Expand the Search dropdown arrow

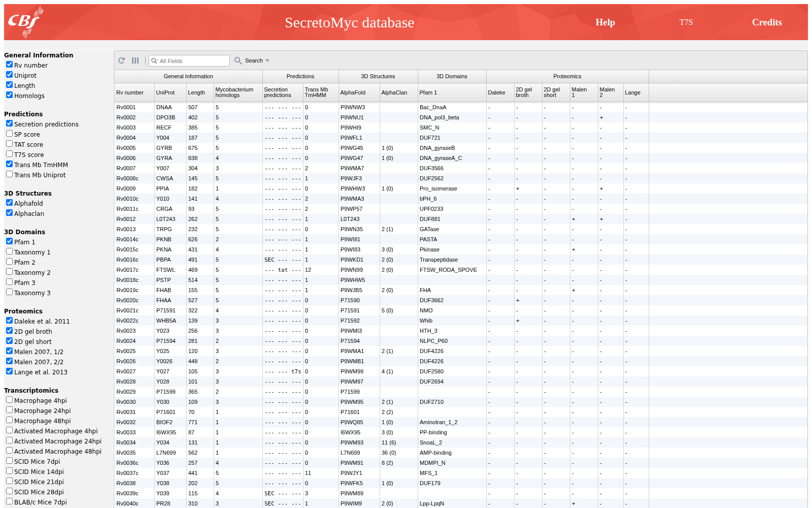(267, 61)
